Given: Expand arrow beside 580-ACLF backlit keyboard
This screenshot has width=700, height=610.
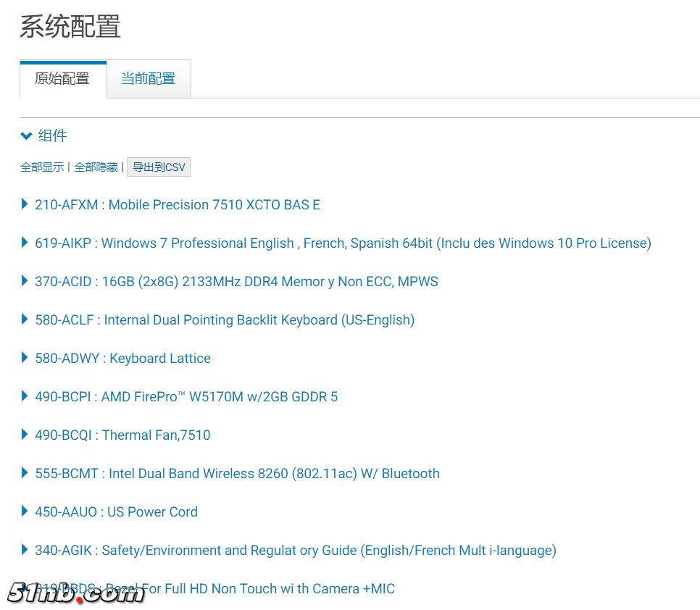Looking at the screenshot, I should click(25, 319).
